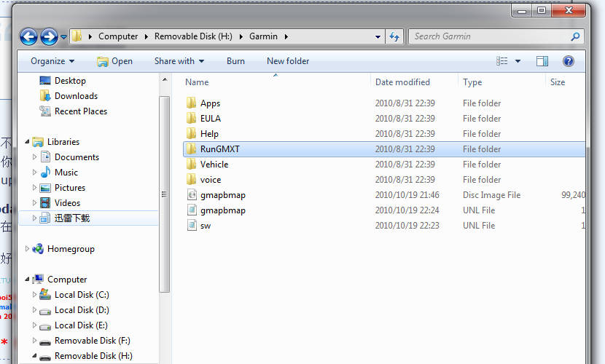
Task: Open the Organize dropdown menu
Action: [x=52, y=61]
